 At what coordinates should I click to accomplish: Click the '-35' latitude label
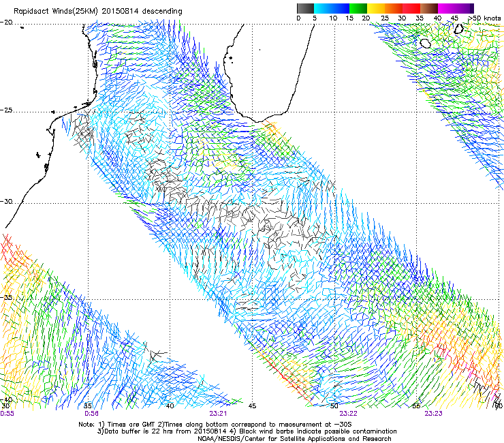6,297
